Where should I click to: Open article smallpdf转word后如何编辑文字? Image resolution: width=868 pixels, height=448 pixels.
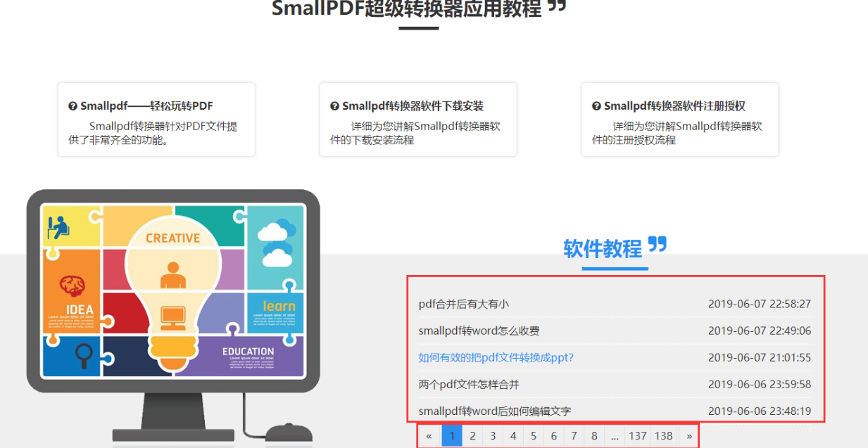coord(495,411)
